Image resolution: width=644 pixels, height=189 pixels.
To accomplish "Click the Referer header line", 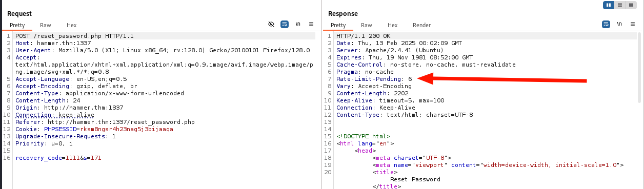I will click(105, 122).
